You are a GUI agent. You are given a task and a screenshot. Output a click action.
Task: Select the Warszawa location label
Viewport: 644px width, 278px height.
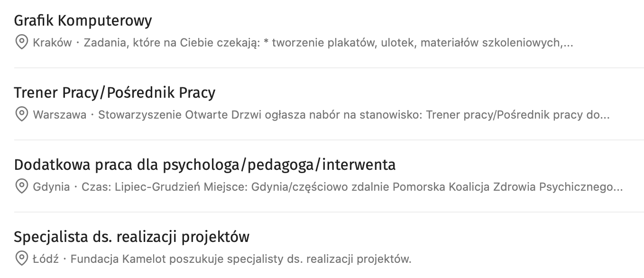[x=60, y=115]
